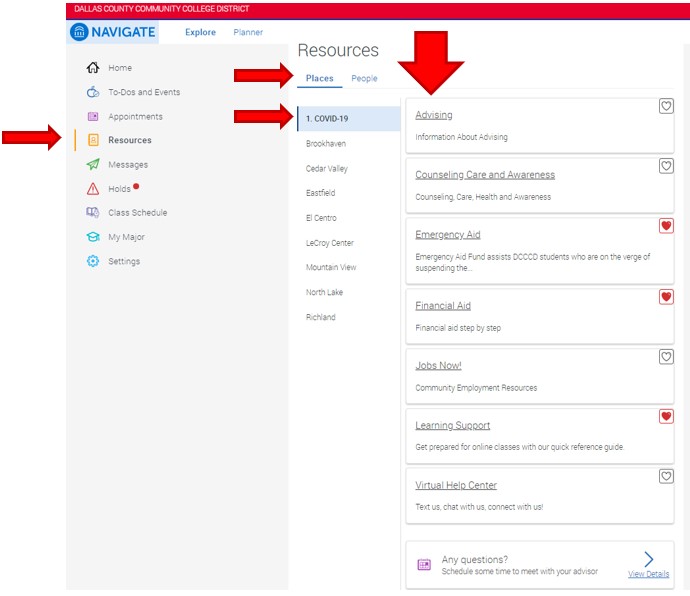
Task: Unfavorite the Learning Support heart
Action: [x=666, y=416]
